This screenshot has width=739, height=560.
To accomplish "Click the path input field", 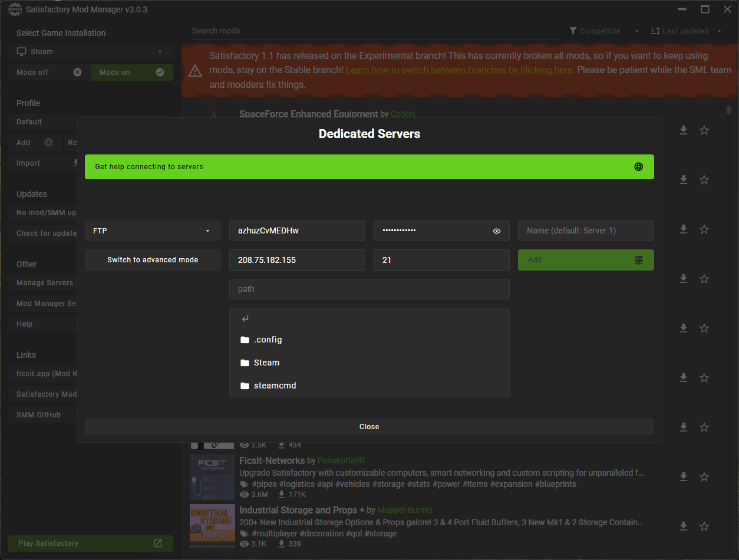I will (x=369, y=289).
